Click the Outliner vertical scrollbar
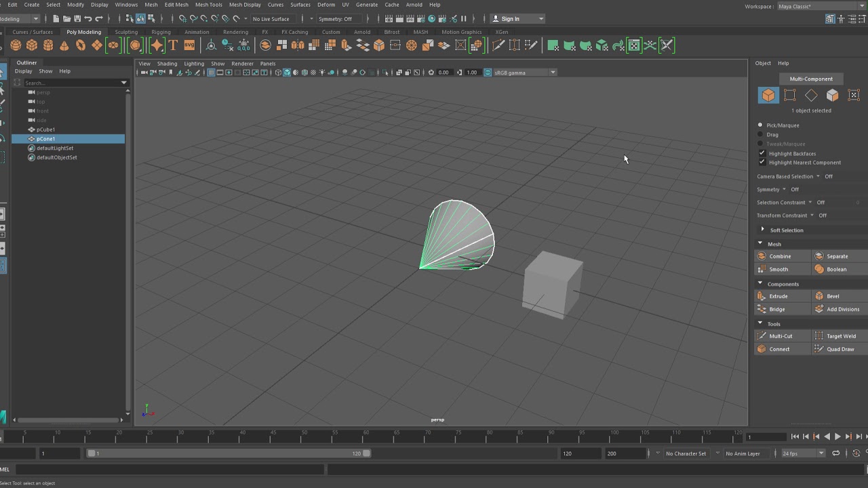This screenshot has height=488, width=868. coord(127,251)
